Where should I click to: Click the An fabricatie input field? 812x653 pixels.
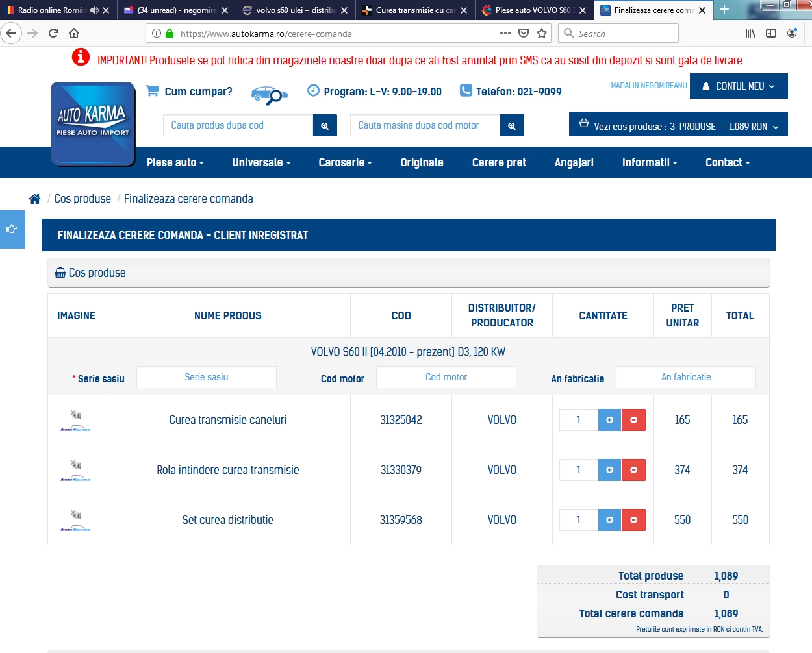click(x=686, y=377)
